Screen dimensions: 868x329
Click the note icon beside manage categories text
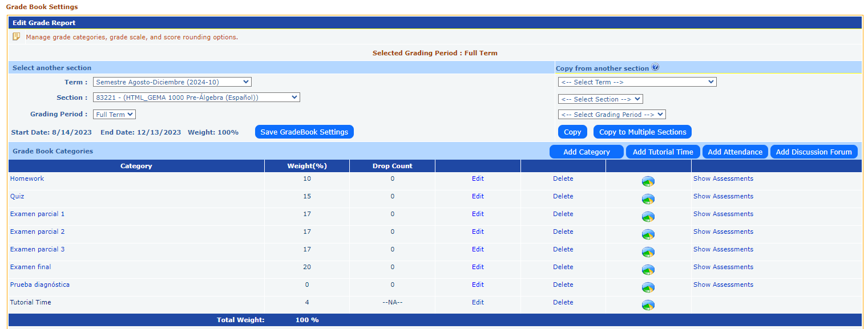(x=17, y=36)
